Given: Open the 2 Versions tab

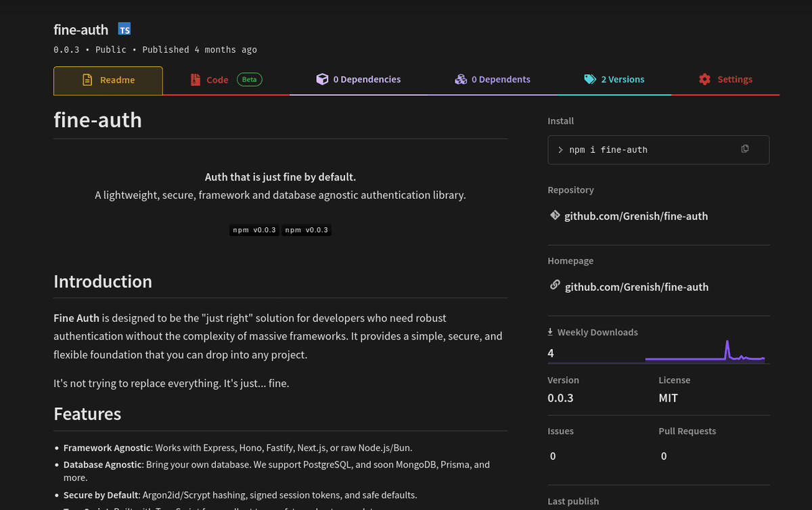Looking at the screenshot, I should tap(614, 80).
